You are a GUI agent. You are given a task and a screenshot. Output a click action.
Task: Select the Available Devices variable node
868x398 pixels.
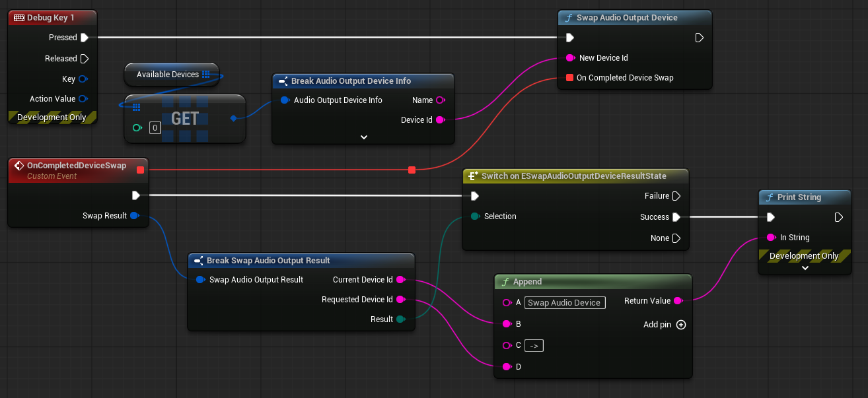172,75
